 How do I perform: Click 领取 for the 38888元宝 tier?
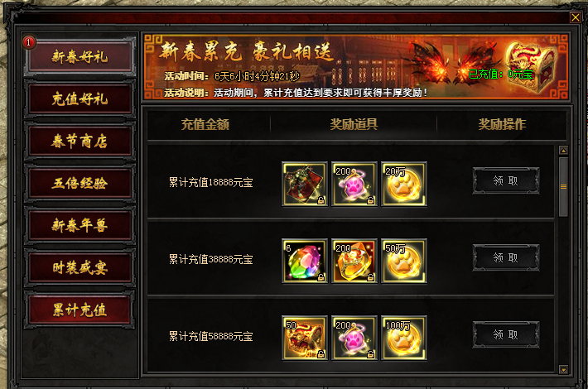(x=505, y=257)
